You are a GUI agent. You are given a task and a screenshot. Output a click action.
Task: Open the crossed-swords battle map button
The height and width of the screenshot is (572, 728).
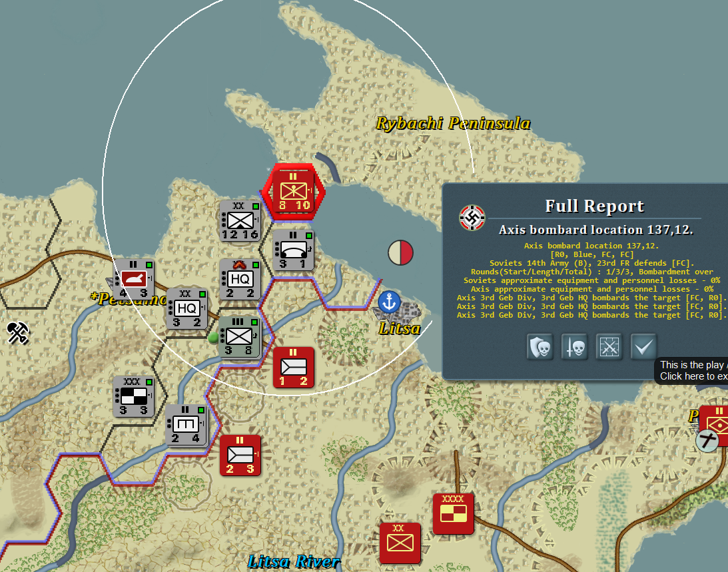pyautogui.click(x=609, y=347)
